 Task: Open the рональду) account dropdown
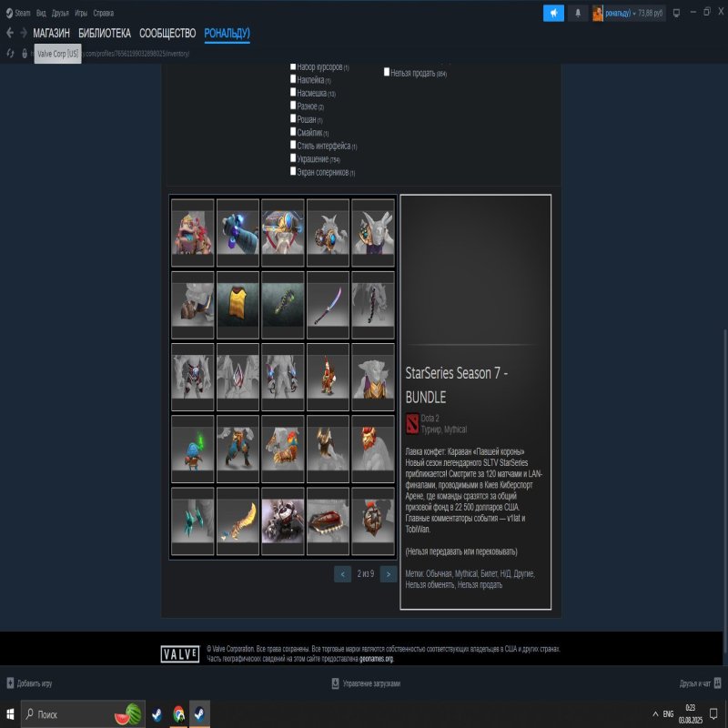coord(617,12)
